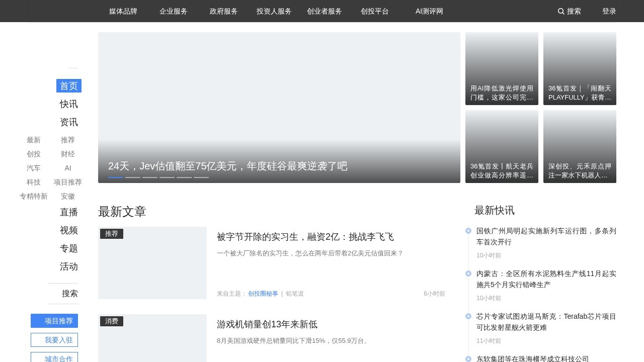Open article 被字节开除的实习生
644x362 pixels.
pos(305,237)
